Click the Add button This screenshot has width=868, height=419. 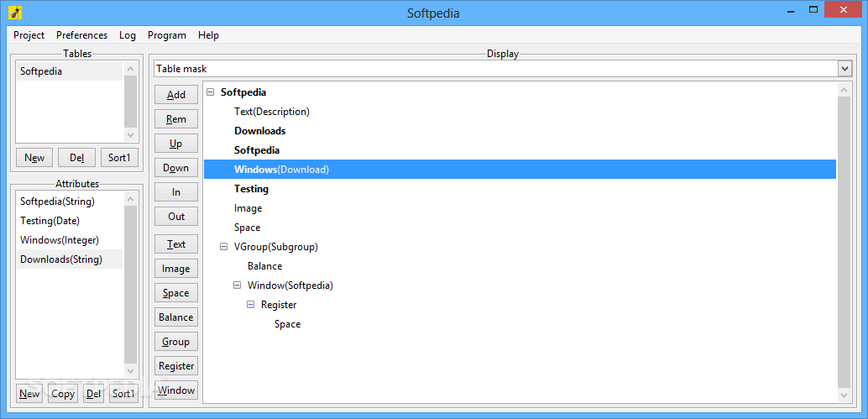click(x=176, y=95)
